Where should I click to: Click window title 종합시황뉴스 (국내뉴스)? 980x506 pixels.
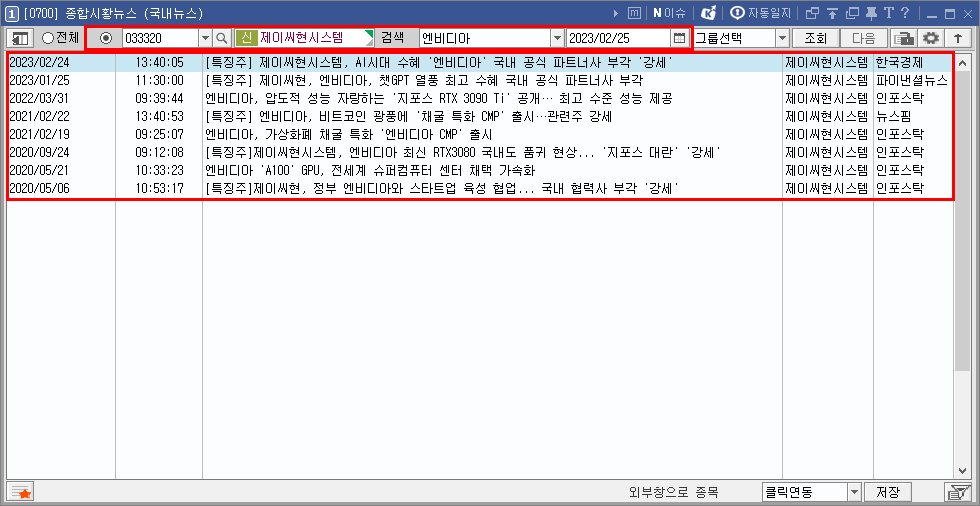[134, 13]
